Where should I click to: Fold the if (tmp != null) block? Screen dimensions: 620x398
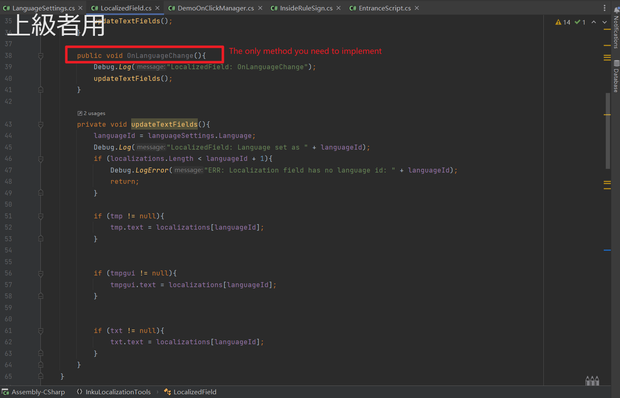[41, 216]
